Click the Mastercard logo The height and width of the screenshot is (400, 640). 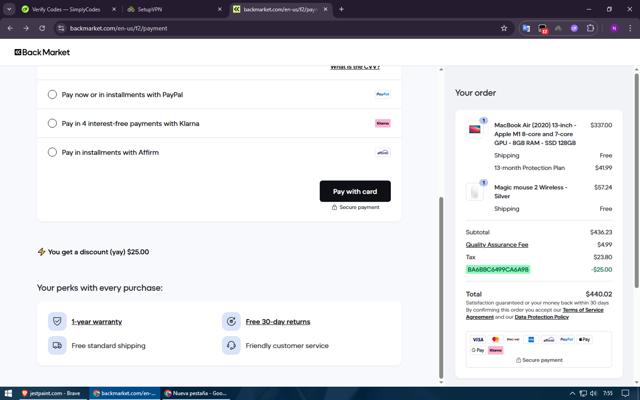click(x=496, y=339)
